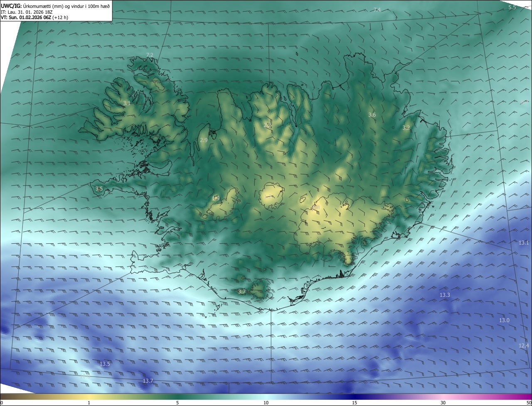
Task: Click the 13.5 value southwest of Iceland
Action: point(105,364)
